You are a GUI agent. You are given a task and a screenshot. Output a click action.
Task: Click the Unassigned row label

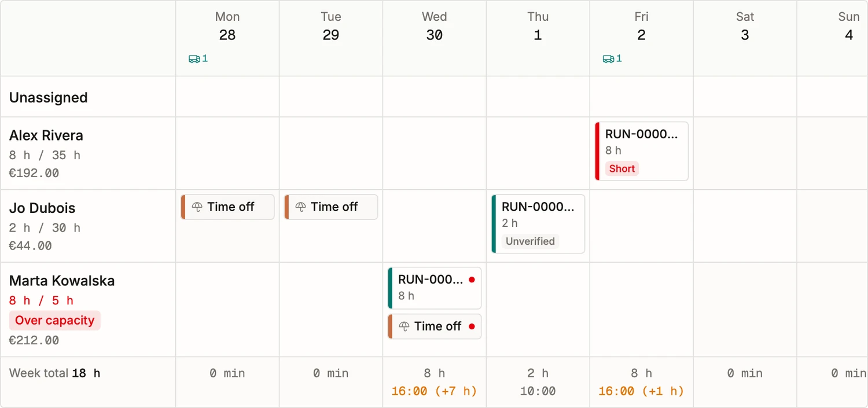coord(49,97)
